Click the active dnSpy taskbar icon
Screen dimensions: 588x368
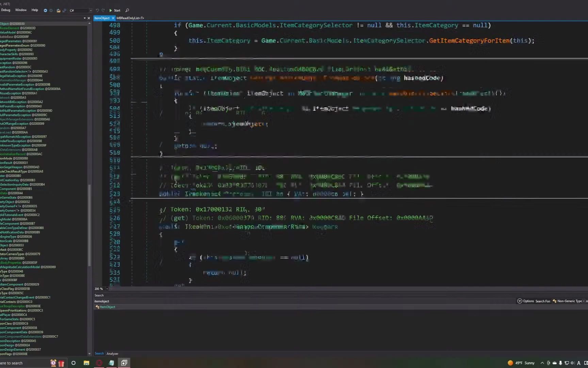tap(124, 363)
